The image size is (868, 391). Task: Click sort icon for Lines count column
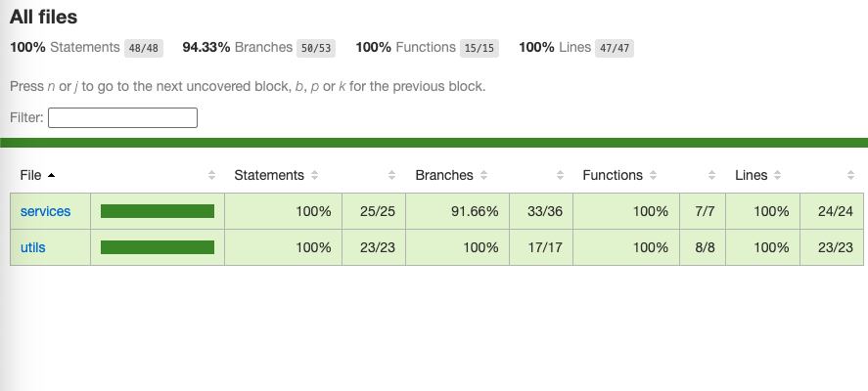click(x=850, y=175)
